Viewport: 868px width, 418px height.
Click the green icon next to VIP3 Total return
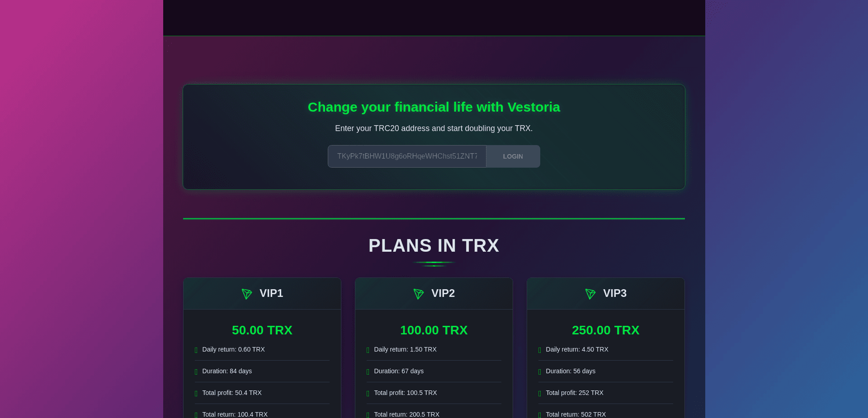click(x=539, y=414)
